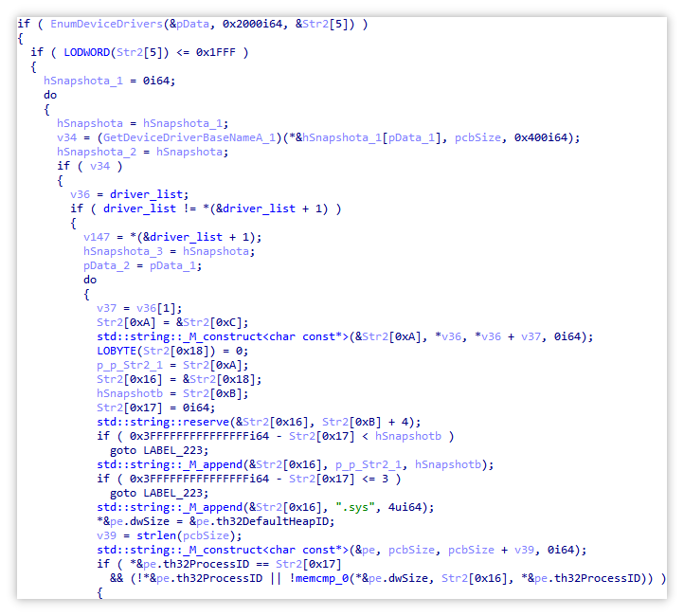
Task: Select the GetDeviceDriverBaseNameA_1 function call
Action: 187,137
